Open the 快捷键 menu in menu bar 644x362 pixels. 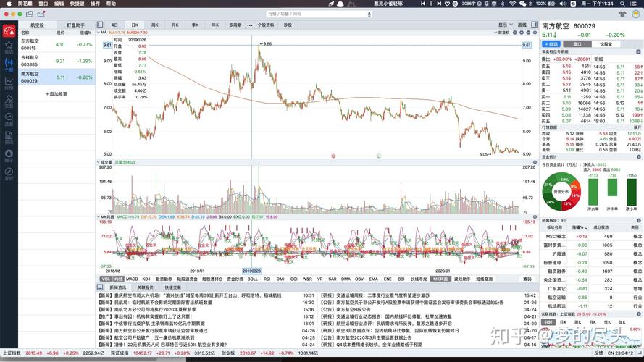point(77,4)
